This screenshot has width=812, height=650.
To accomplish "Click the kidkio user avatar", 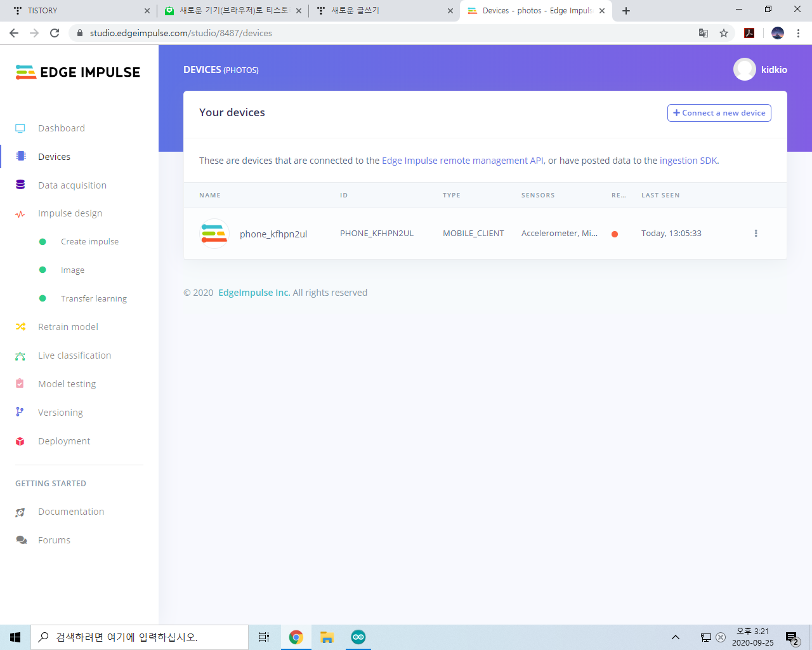I will (x=744, y=69).
